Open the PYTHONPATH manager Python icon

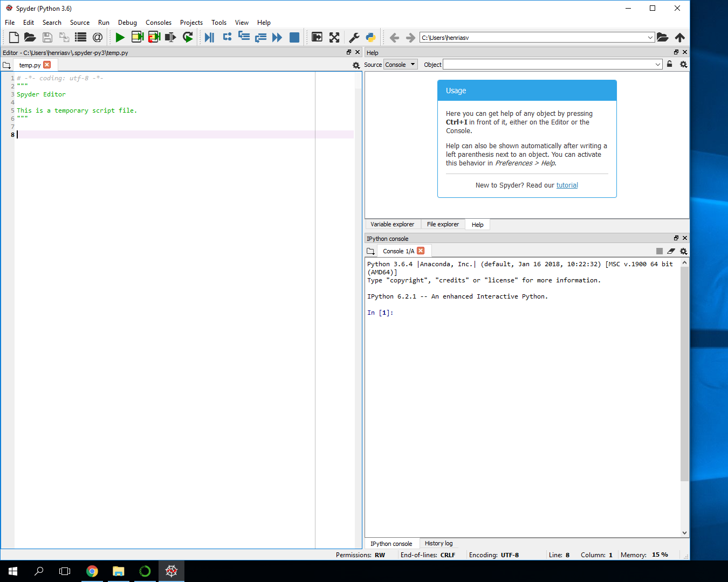(370, 37)
